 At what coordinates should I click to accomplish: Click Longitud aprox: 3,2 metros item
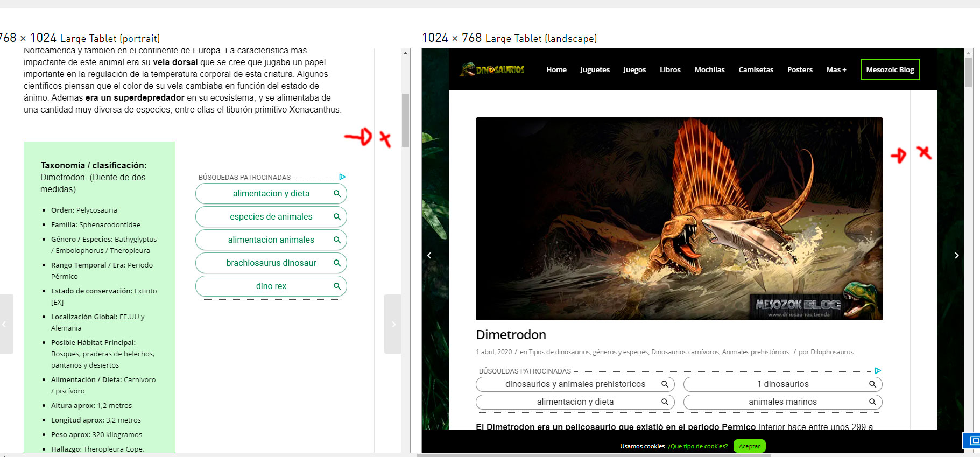tap(96, 420)
